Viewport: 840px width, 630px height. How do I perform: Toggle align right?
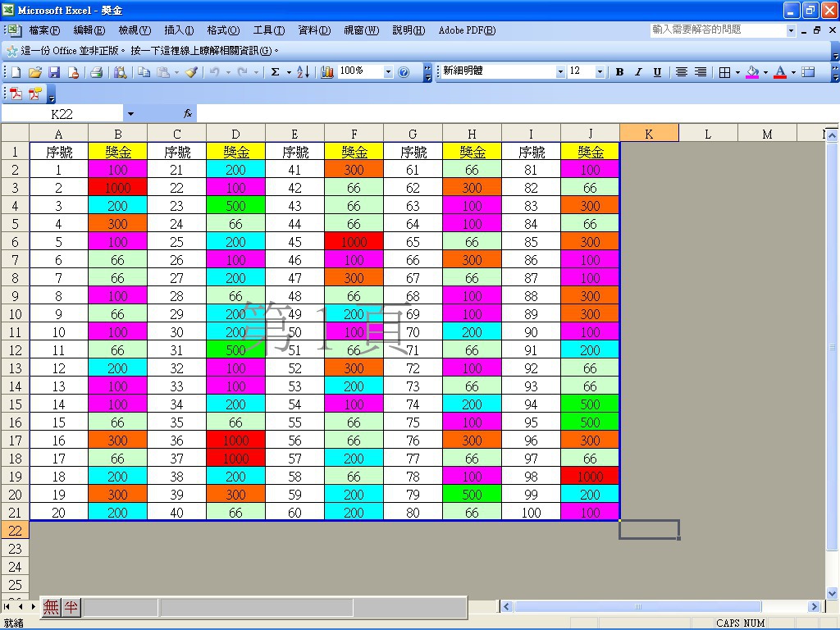tap(701, 72)
